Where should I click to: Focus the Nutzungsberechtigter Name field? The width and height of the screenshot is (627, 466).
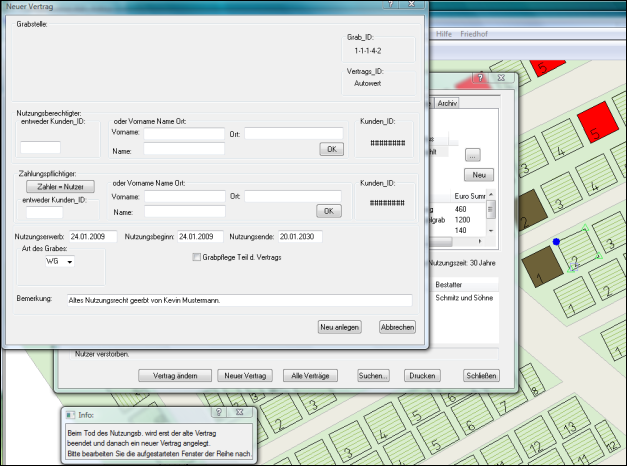click(184, 149)
